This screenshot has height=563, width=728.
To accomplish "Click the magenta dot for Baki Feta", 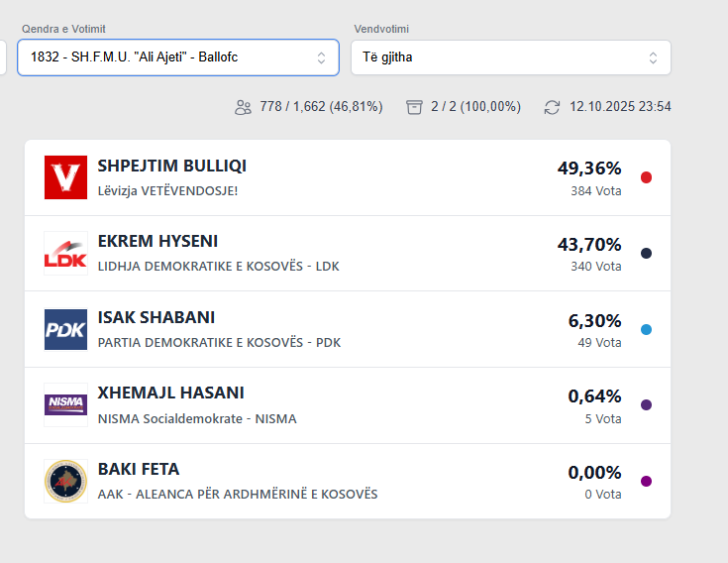I will click(x=646, y=481).
